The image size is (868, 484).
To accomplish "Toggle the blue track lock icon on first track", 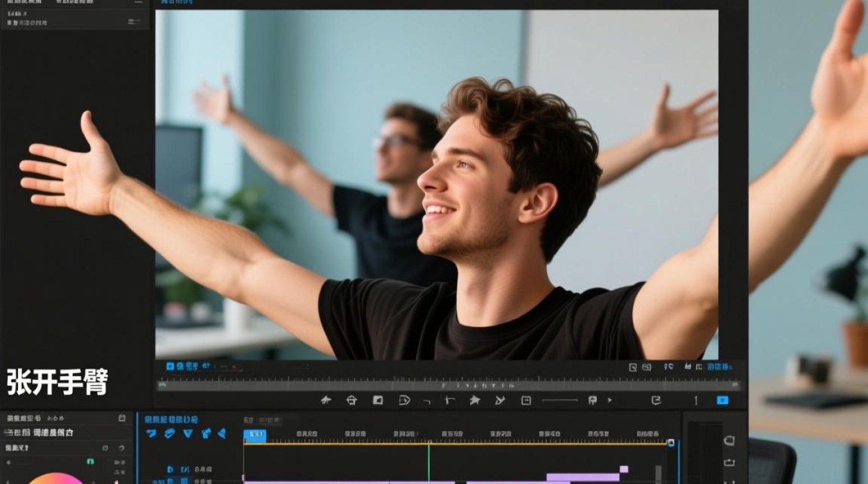I will click(170, 469).
